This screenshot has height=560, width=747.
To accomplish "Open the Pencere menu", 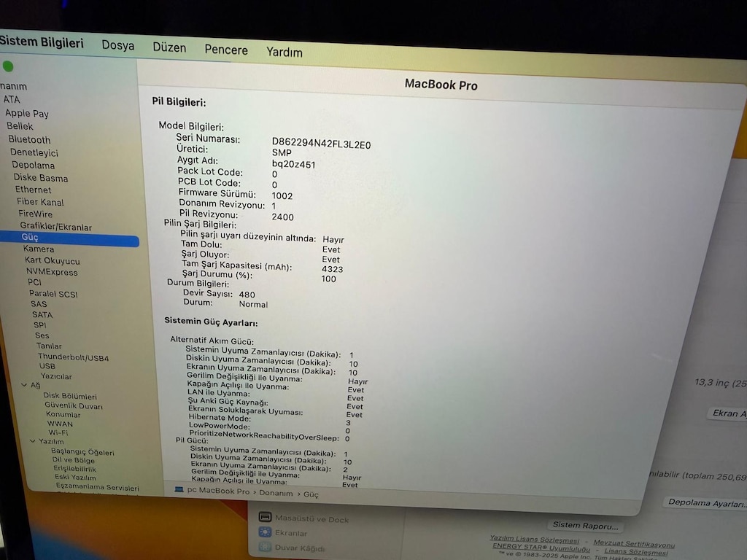I will [226, 50].
